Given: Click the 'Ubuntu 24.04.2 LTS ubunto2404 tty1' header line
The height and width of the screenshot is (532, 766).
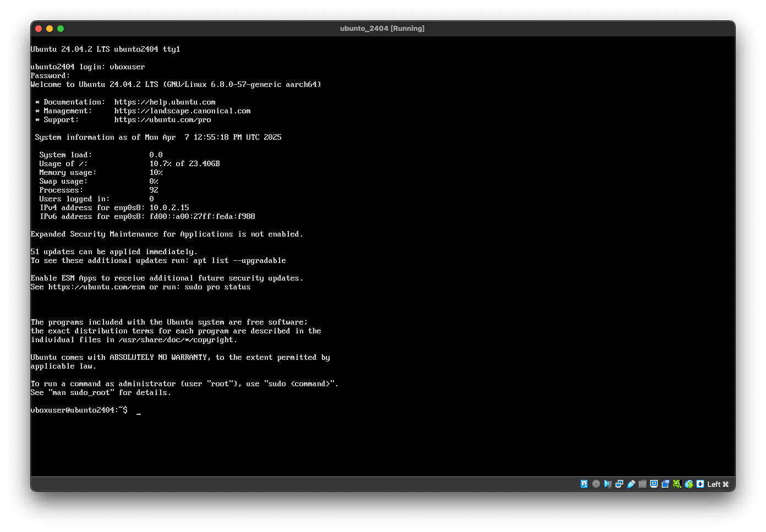Looking at the screenshot, I should click(106, 50).
